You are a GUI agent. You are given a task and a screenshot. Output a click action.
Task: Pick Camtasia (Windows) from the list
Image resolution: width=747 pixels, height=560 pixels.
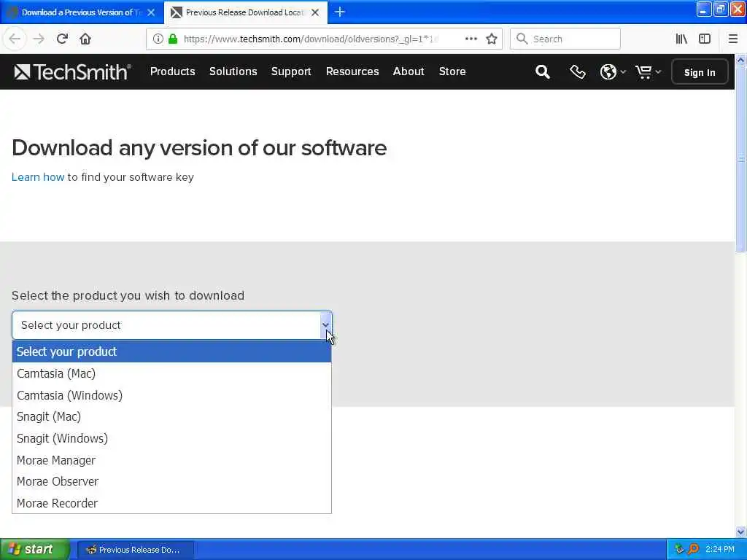(171, 395)
